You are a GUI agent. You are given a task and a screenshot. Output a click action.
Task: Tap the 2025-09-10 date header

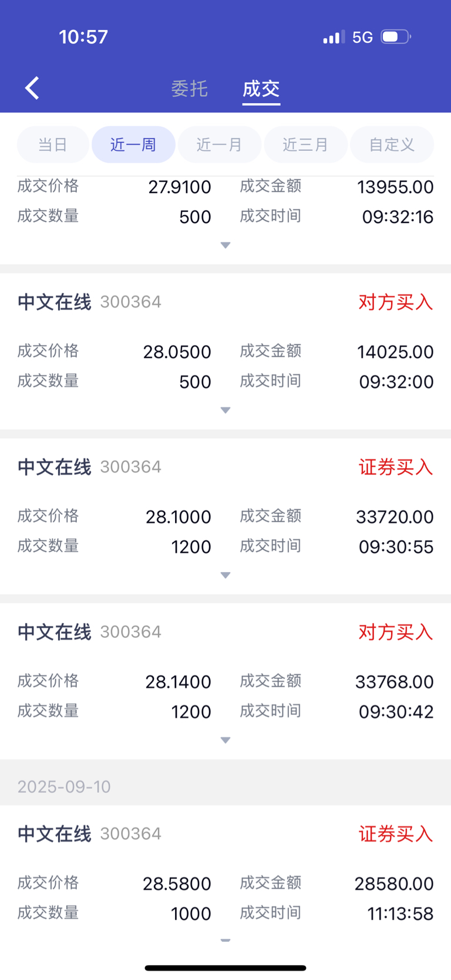pos(64,786)
